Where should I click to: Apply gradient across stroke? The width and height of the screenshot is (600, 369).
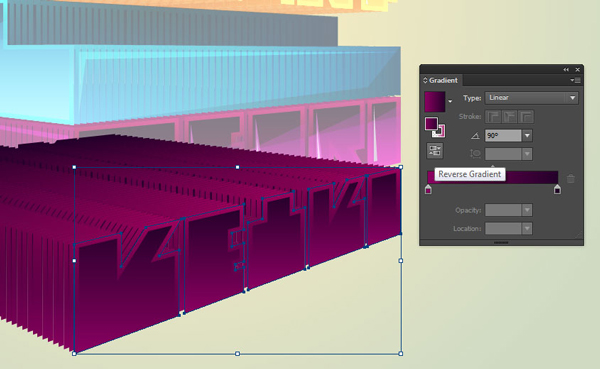[526, 116]
